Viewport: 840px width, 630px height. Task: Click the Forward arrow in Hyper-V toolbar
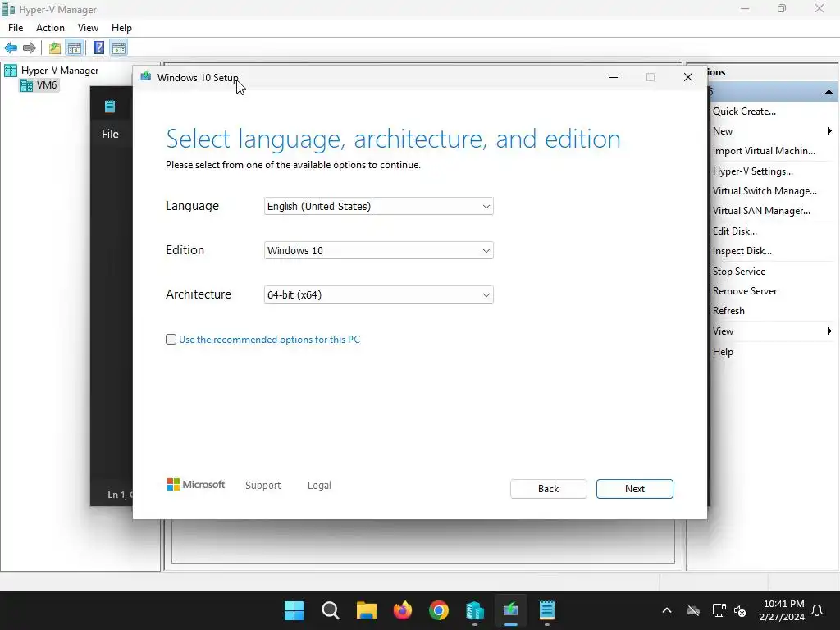point(30,48)
